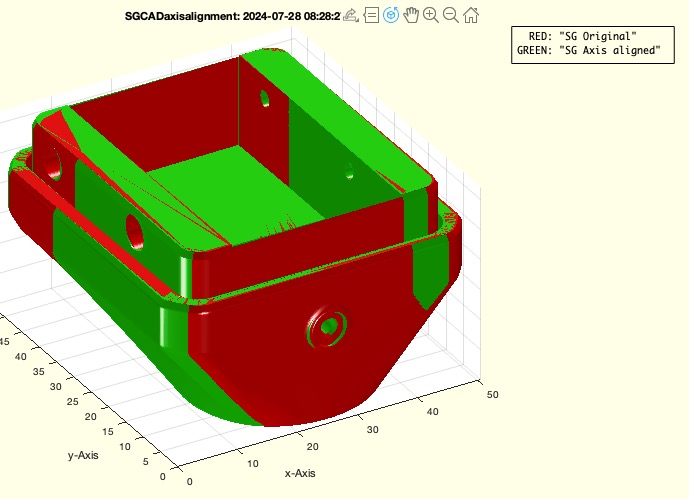The height and width of the screenshot is (499, 689).
Task: Click the "SG Axis aligned" legend line
Action: (x=588, y=51)
